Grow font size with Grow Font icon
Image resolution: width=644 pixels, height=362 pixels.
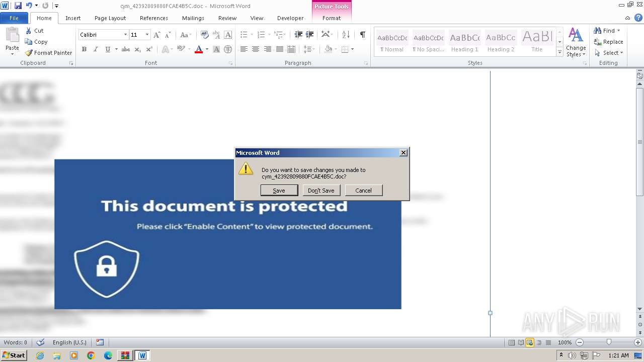157,35
